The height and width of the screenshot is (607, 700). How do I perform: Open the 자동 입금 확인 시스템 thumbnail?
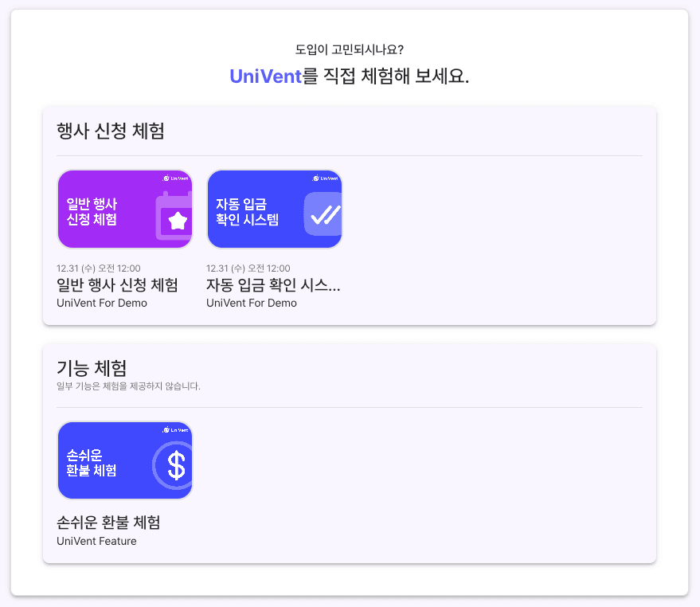(275, 209)
